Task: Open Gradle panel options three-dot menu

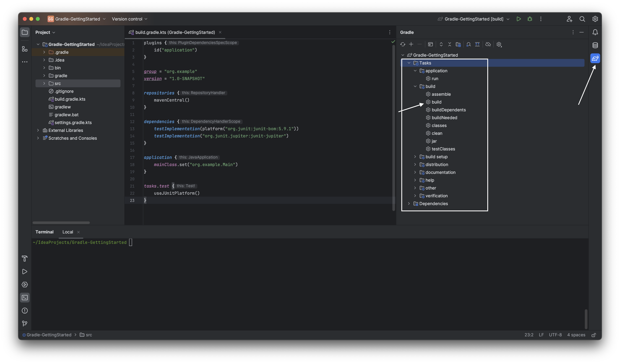Action: pos(573,32)
